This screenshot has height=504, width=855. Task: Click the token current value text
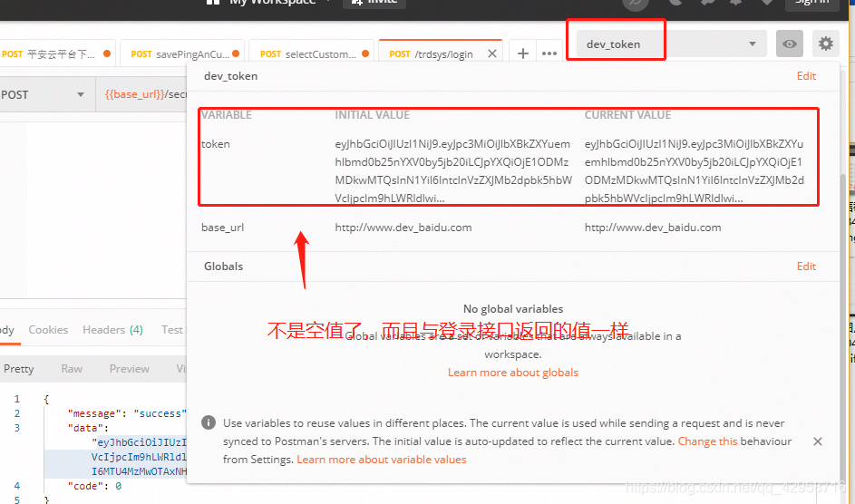[695, 170]
